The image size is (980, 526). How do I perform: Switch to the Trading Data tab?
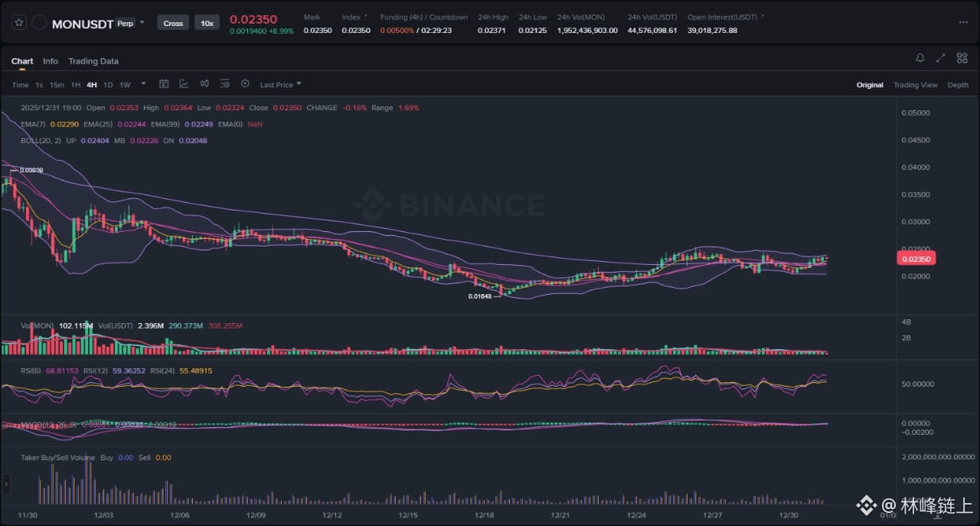(93, 61)
